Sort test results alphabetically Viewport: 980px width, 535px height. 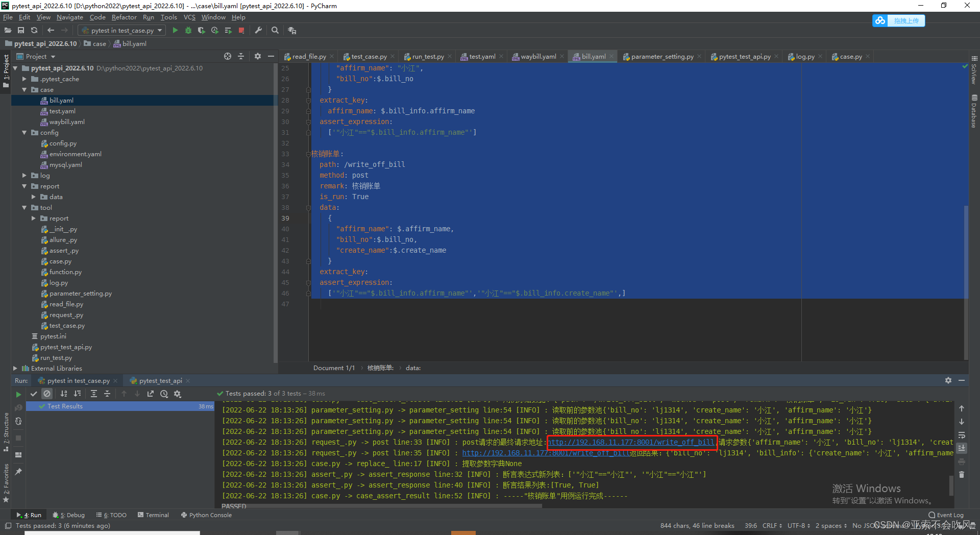[x=64, y=394]
